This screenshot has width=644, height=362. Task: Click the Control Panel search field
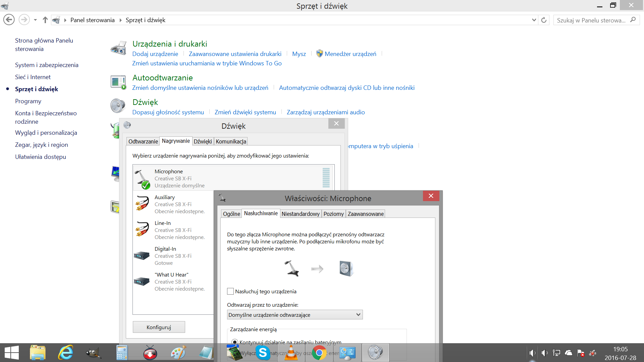591,20
